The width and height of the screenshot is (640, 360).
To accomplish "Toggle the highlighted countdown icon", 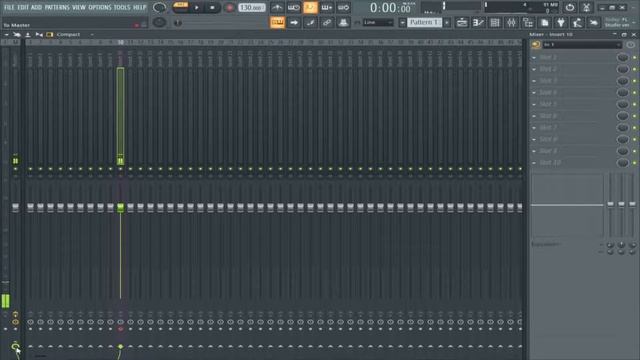I will click(310, 7).
